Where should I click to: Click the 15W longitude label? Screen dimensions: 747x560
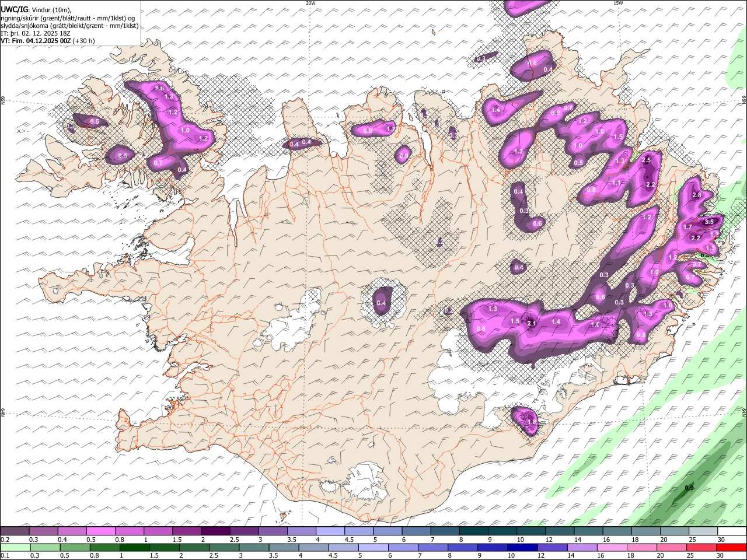coord(618,3)
